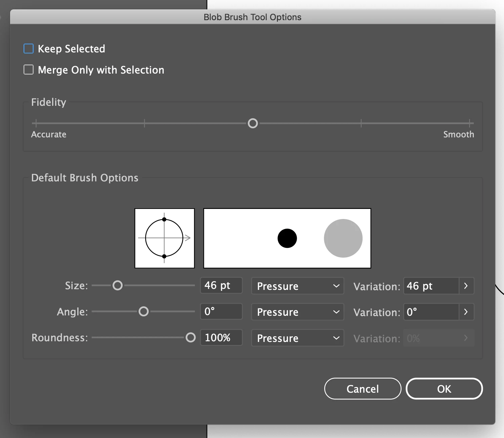The height and width of the screenshot is (438, 504).
Task: Click the Default Brush Options heading
Action: [x=85, y=178]
